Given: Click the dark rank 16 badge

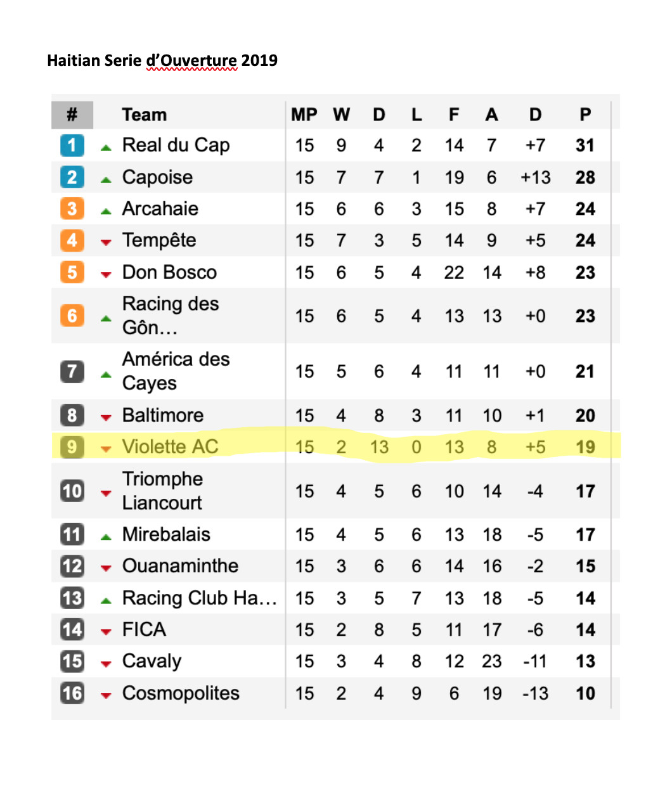Looking at the screenshot, I should 72,693.
